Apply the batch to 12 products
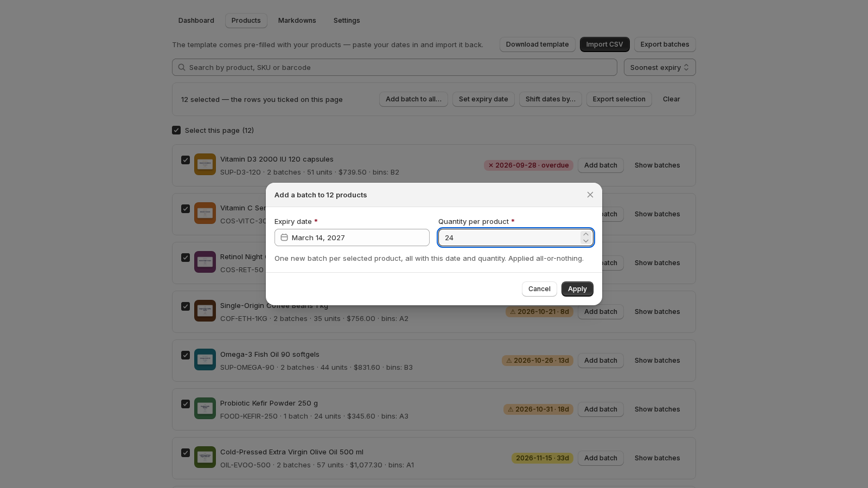 click(x=577, y=289)
